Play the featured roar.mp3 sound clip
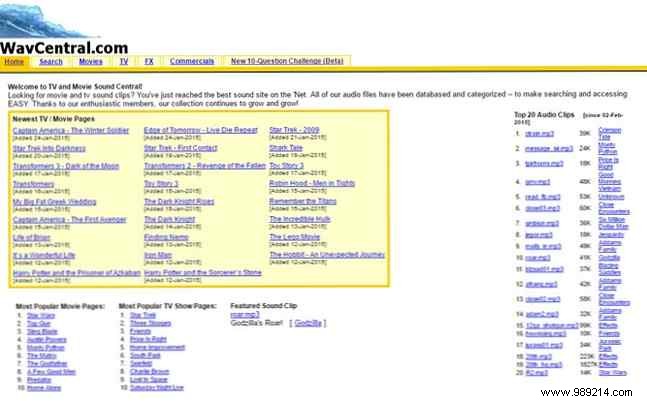Viewport: 647px width, 401px height. click(x=245, y=315)
